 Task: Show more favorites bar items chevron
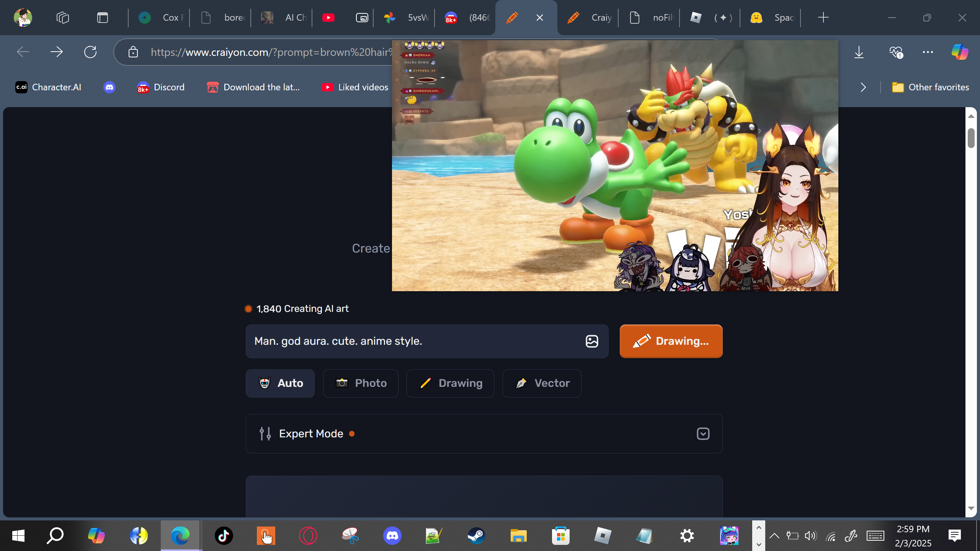click(x=863, y=87)
